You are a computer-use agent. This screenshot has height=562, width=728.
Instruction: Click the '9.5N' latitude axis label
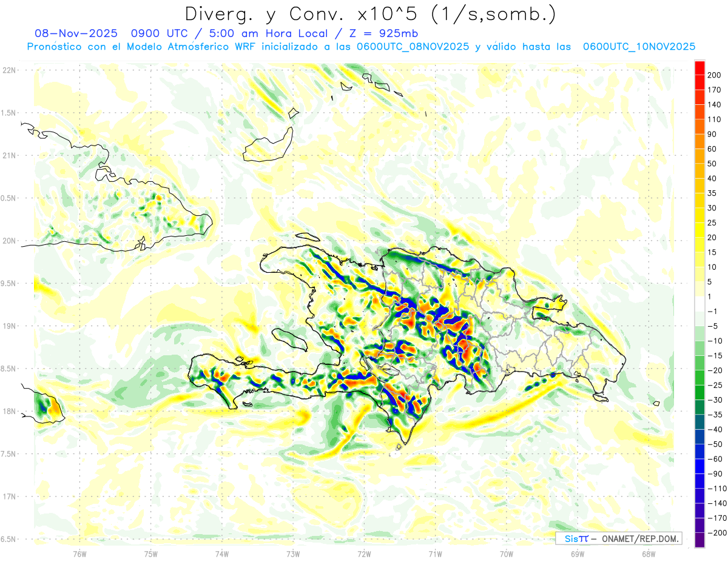point(8,283)
